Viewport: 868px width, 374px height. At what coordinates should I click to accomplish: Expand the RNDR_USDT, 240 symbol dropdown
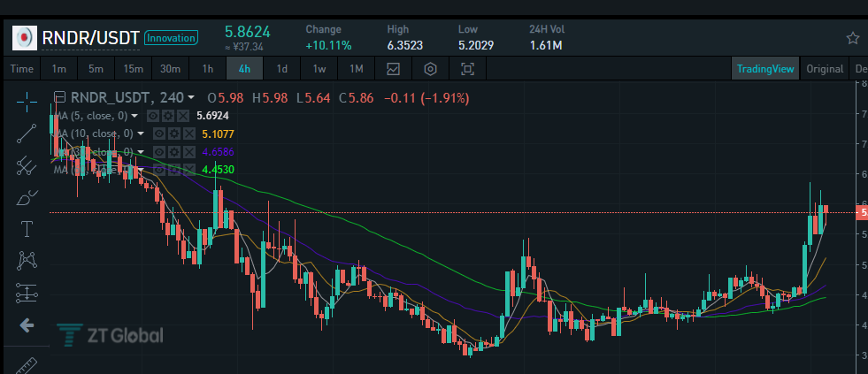(x=191, y=98)
